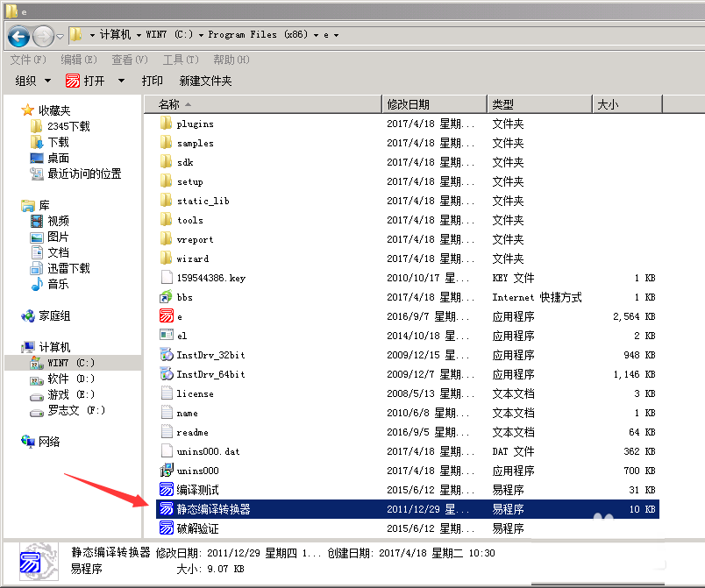Open the 组织 dropdown
The image size is (705, 588).
[32, 81]
